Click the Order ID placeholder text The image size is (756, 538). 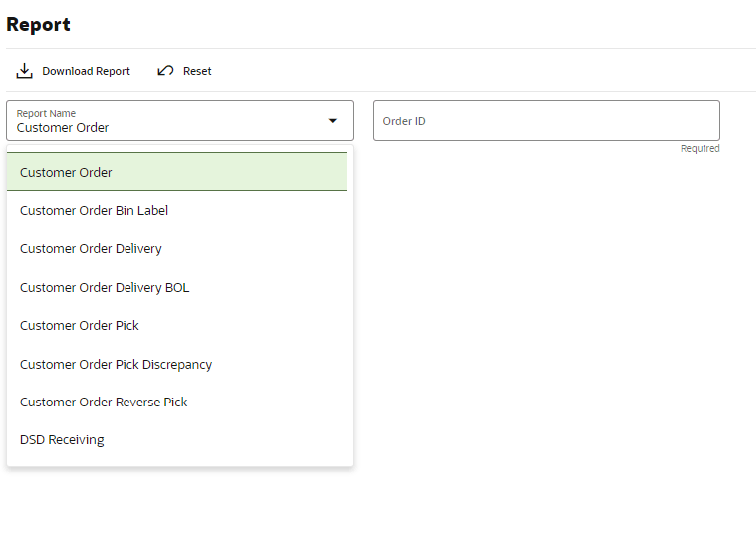(404, 121)
